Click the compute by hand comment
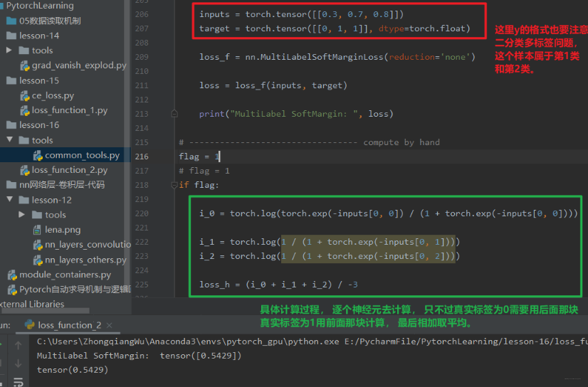The image size is (588, 387). (309, 142)
